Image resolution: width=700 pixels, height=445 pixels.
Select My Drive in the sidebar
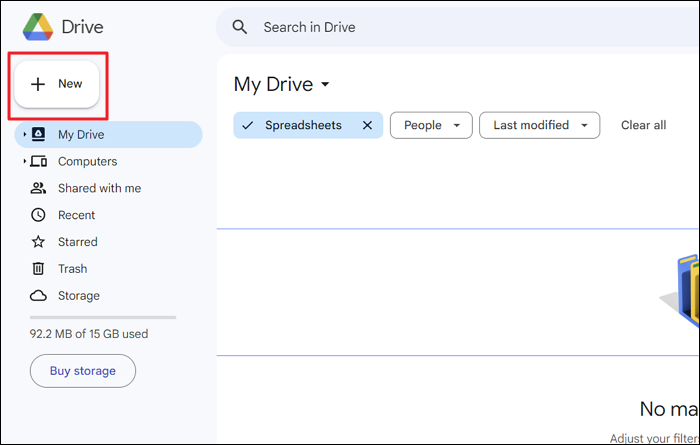coord(81,135)
